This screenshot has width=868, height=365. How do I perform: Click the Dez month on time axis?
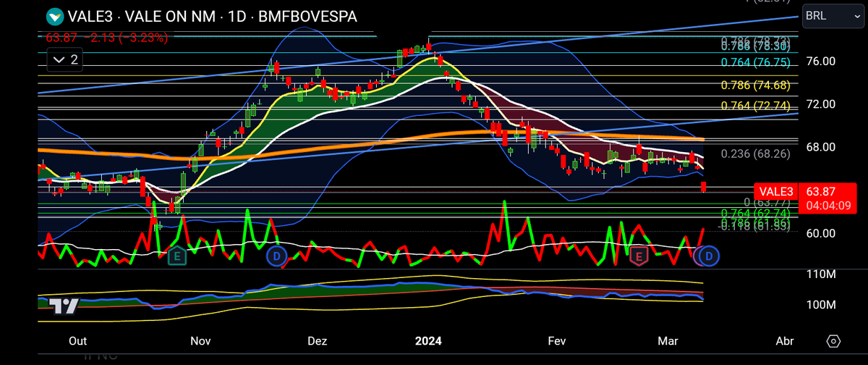317,341
